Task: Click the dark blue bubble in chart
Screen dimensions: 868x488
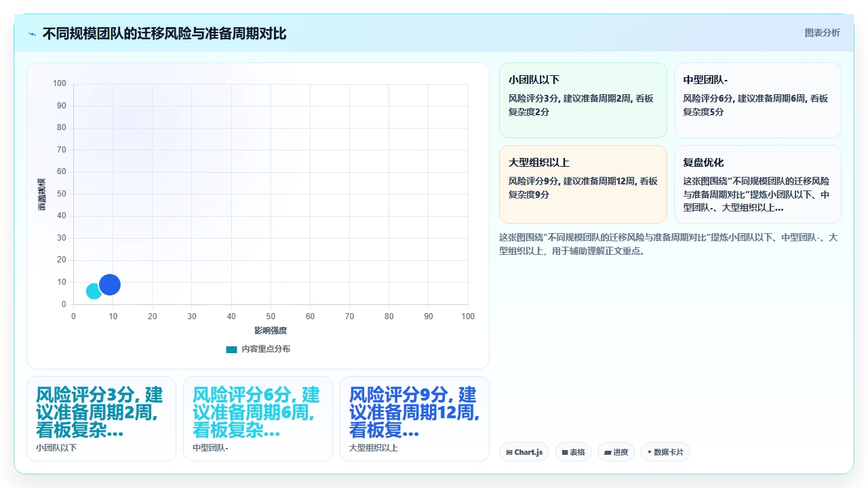Action: 110,285
